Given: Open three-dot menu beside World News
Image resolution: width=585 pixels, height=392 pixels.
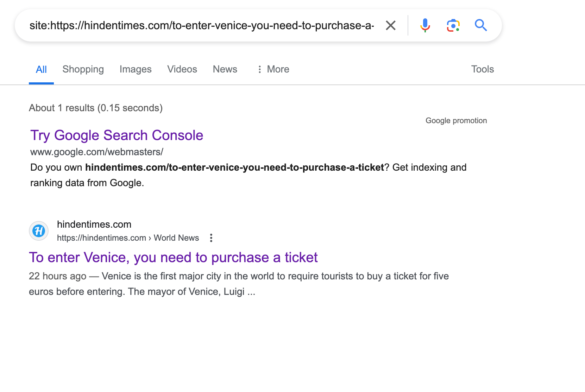Looking at the screenshot, I should 211,238.
